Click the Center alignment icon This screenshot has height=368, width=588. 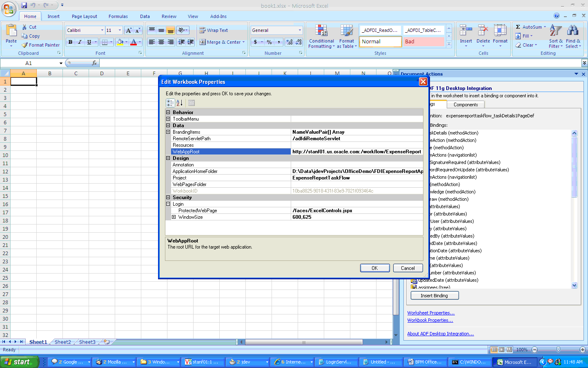[x=161, y=42]
